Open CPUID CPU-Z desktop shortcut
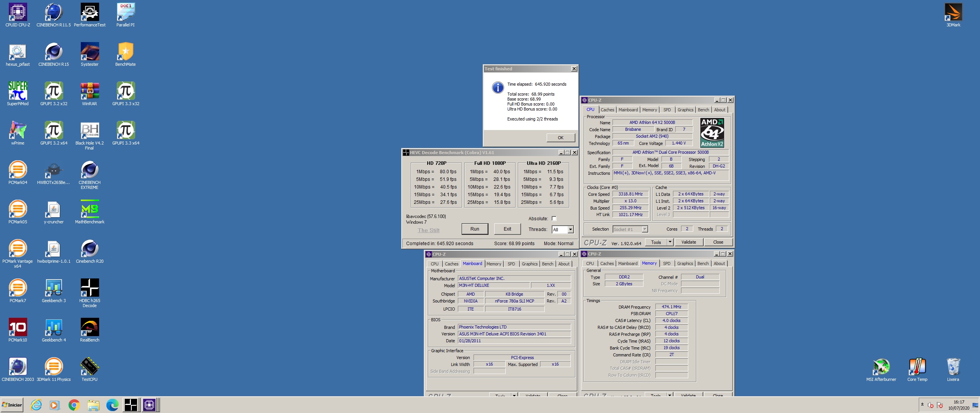 18,15
